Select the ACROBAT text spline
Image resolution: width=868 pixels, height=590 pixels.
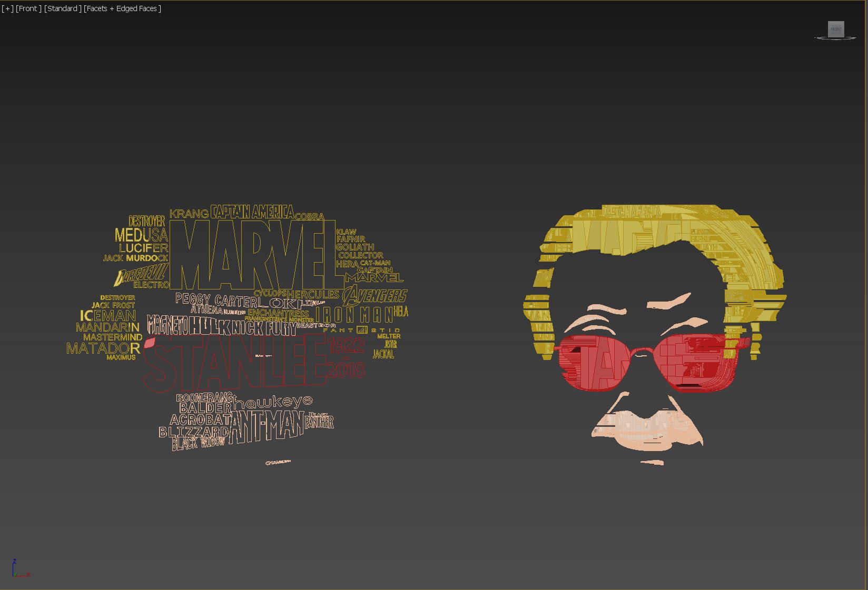(x=200, y=420)
